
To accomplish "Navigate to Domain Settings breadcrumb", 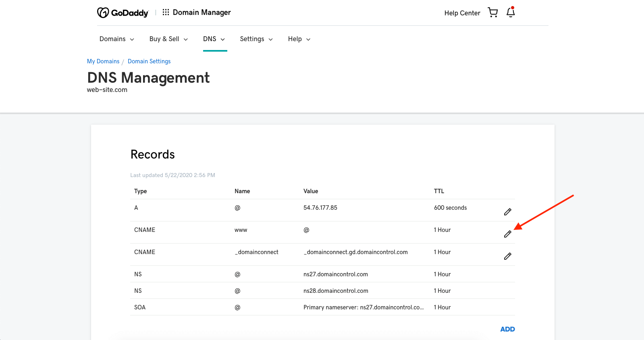I will tap(149, 61).
